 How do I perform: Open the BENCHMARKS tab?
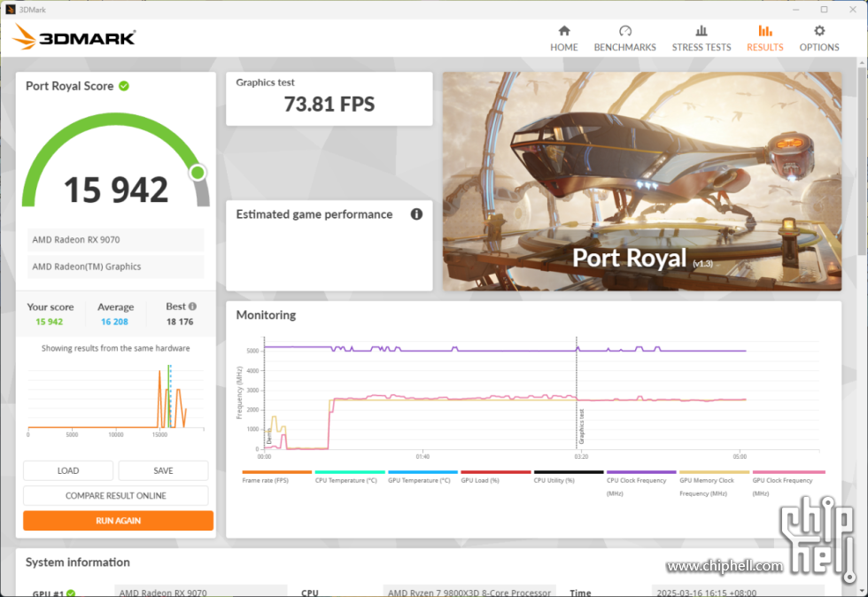624,38
